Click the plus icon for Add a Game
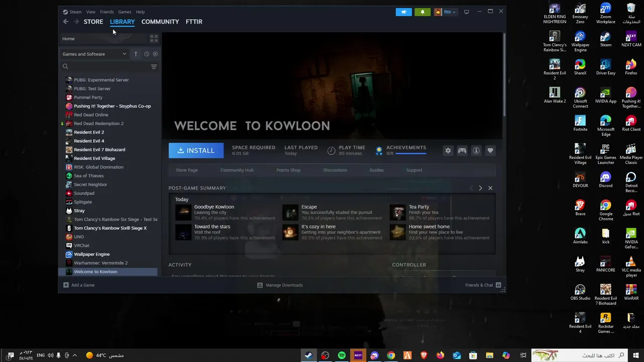 click(x=66, y=285)
